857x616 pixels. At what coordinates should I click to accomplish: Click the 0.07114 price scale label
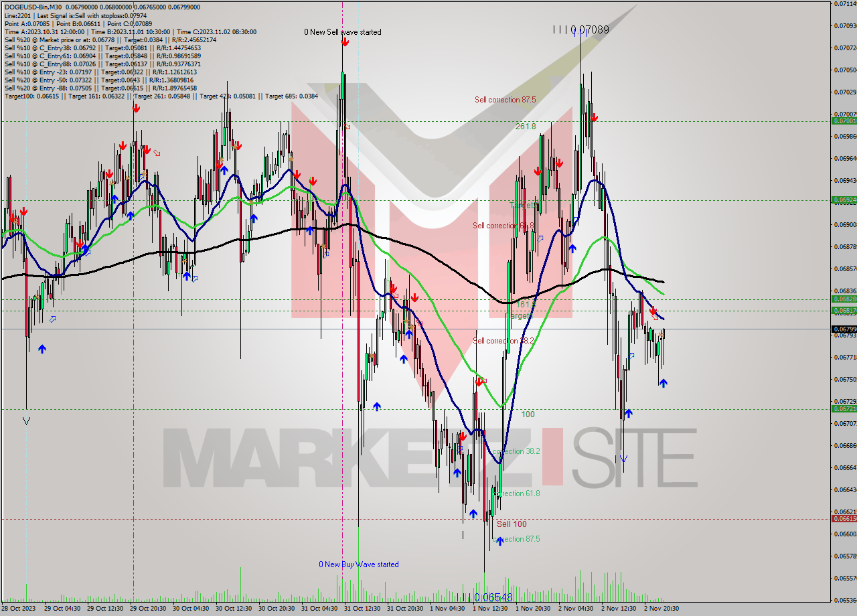844,4
